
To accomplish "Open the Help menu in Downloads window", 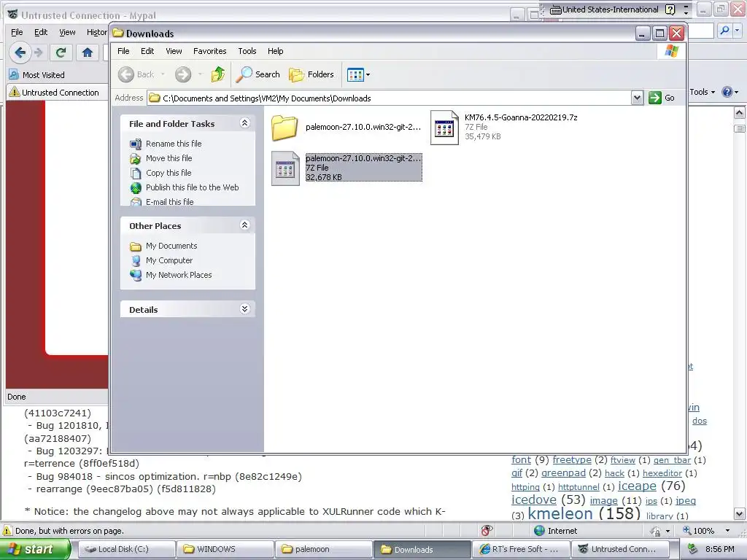I will point(275,51).
